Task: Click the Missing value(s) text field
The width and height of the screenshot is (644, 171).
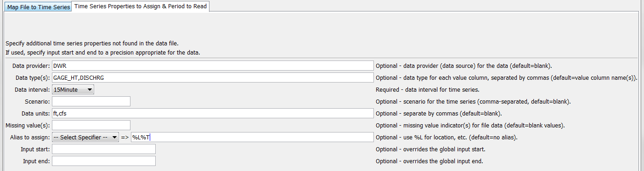Action: [91, 125]
